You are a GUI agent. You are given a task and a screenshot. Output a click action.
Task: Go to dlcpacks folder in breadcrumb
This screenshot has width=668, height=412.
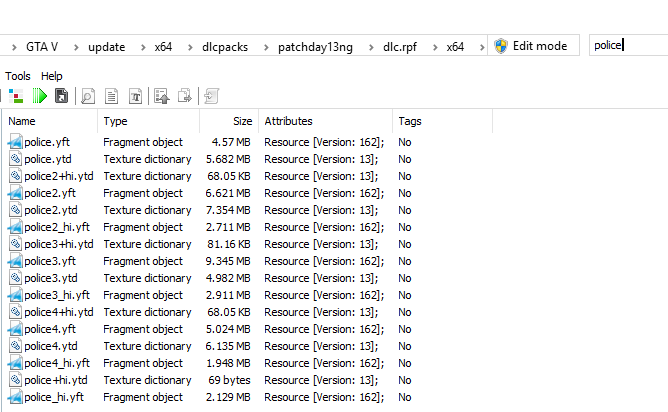(x=225, y=47)
